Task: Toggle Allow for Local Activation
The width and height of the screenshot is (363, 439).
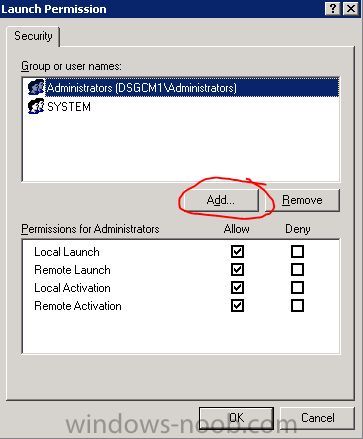Action: point(237,288)
